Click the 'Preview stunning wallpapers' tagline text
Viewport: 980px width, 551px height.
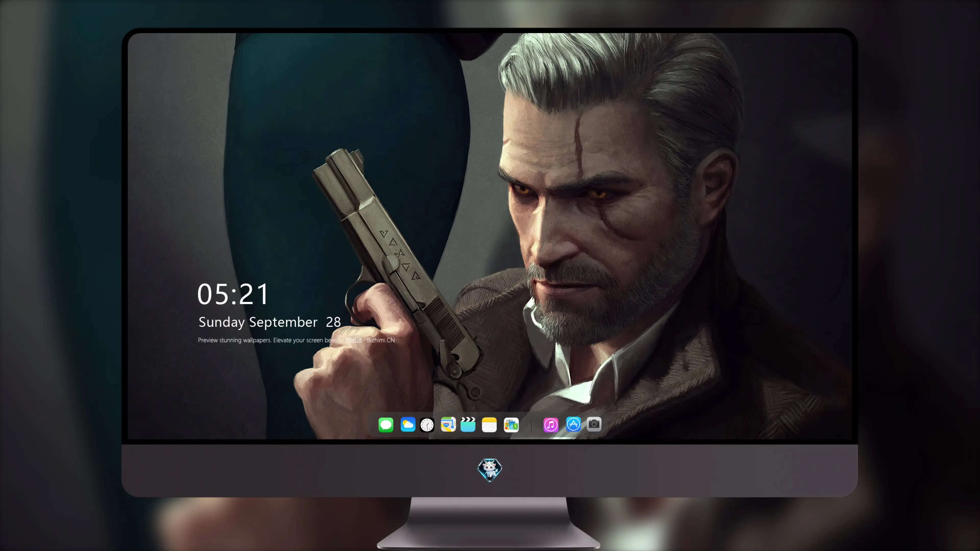tap(296, 340)
